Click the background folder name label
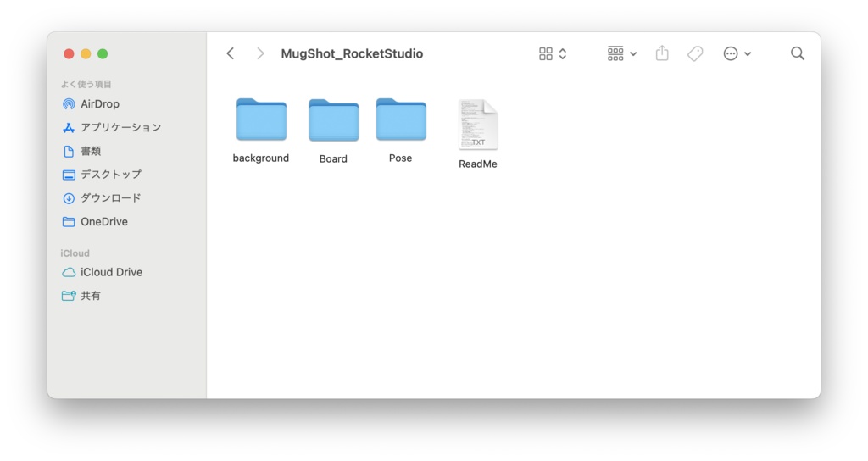Image resolution: width=868 pixels, height=461 pixels. coord(261,158)
